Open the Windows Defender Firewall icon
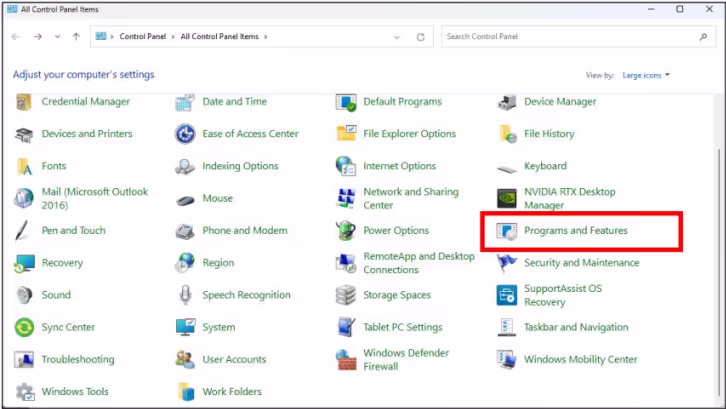 [x=346, y=360]
